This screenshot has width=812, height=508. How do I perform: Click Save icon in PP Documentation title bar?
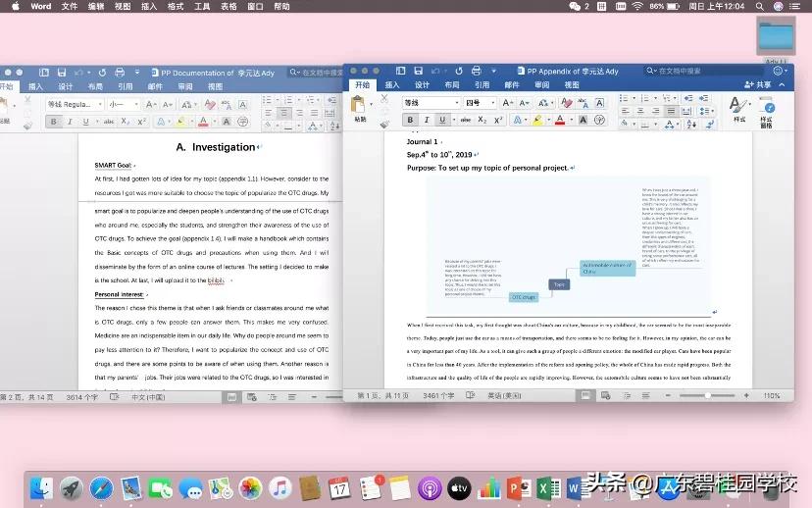click(x=62, y=72)
